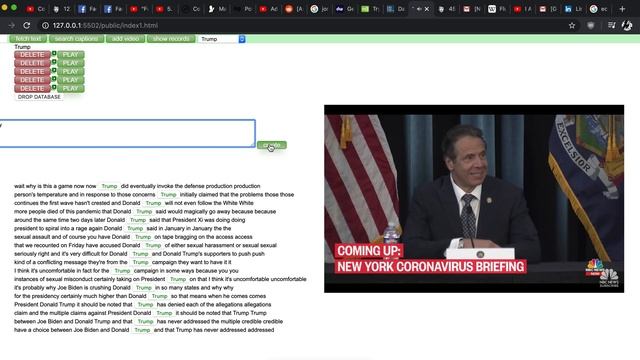Switch to the first YouTube tab labeled Cc
This screenshot has width=640, height=360.
coord(36,9)
